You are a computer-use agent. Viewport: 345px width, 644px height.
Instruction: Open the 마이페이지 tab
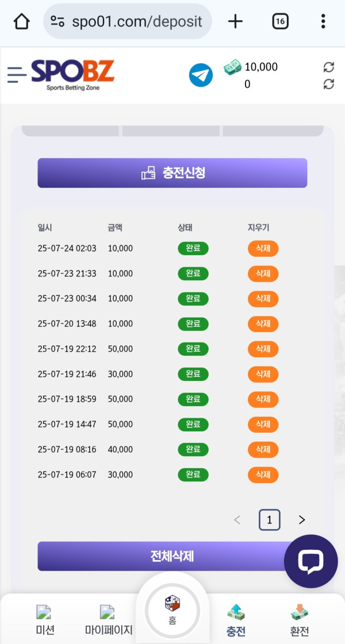[x=109, y=620]
